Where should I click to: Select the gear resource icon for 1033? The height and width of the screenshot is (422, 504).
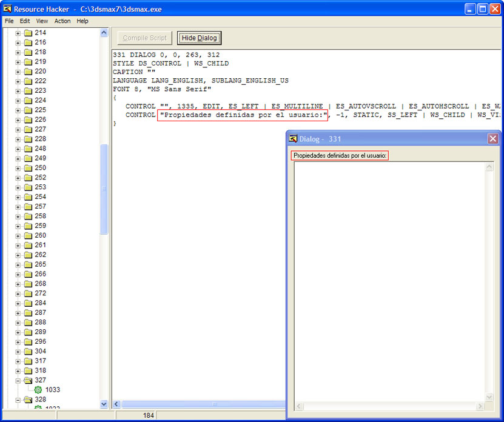pyautogui.click(x=38, y=390)
